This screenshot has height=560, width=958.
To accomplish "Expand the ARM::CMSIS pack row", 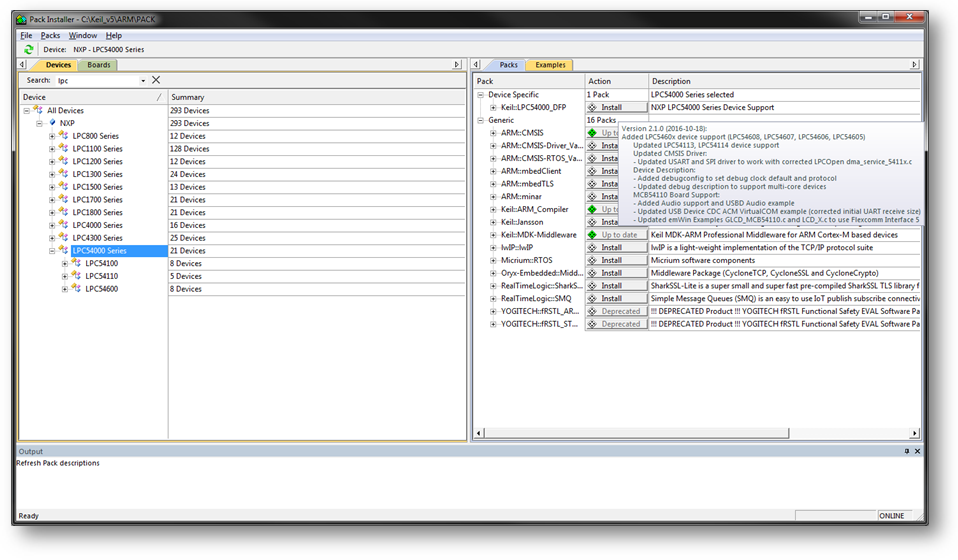I will (x=493, y=133).
